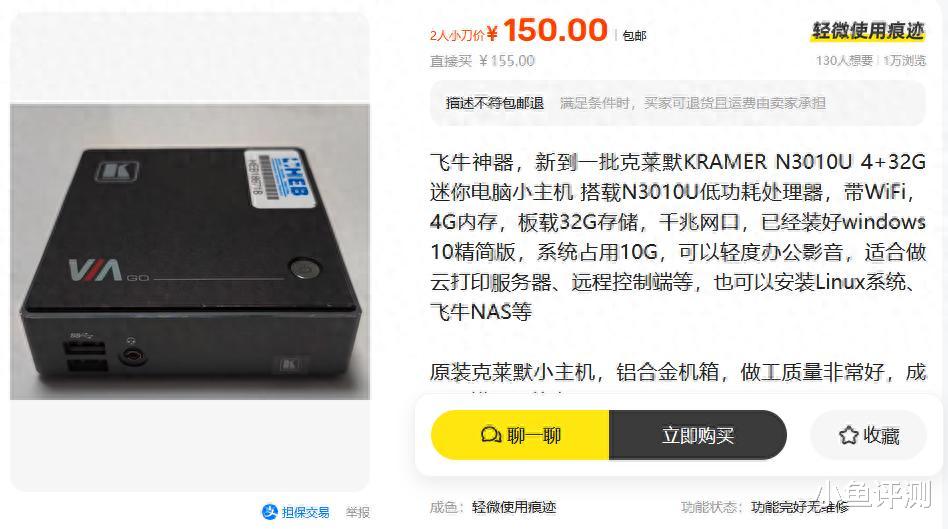The height and width of the screenshot is (529, 948).
Task: Buy now with 立即购买 button
Action: (698, 435)
